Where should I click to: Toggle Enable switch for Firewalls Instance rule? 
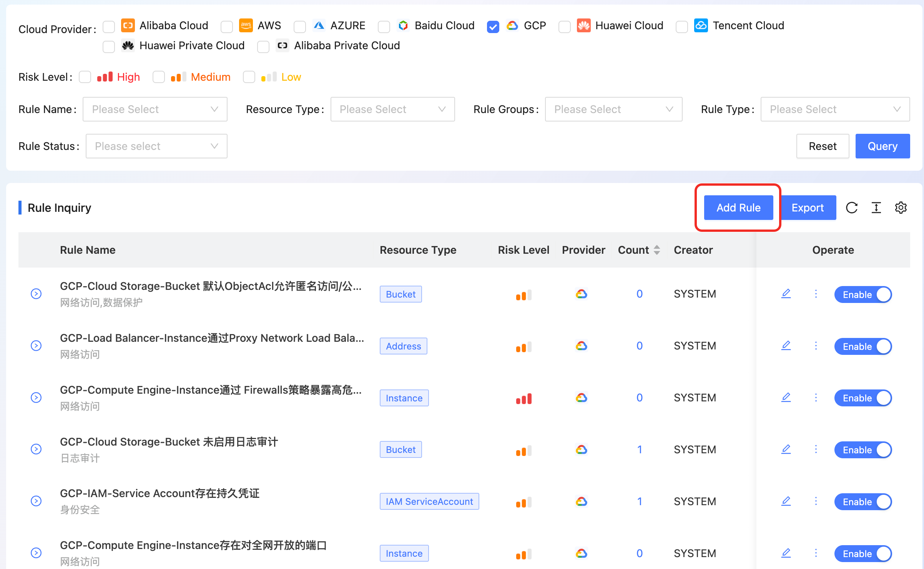point(863,398)
